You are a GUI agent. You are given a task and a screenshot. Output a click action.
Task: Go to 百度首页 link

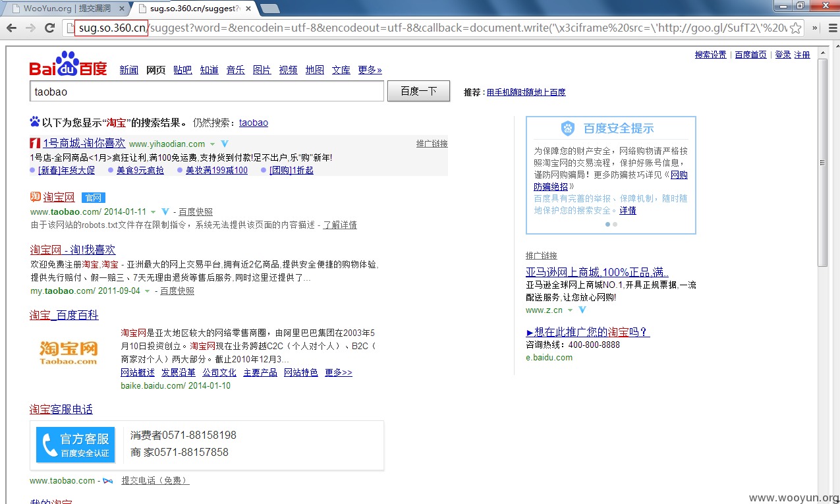click(750, 55)
